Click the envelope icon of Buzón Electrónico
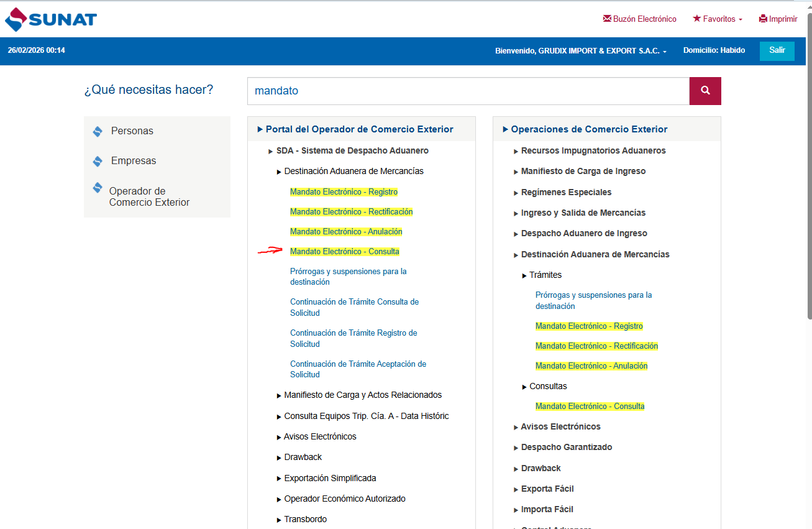The width and height of the screenshot is (812, 529). pos(607,19)
